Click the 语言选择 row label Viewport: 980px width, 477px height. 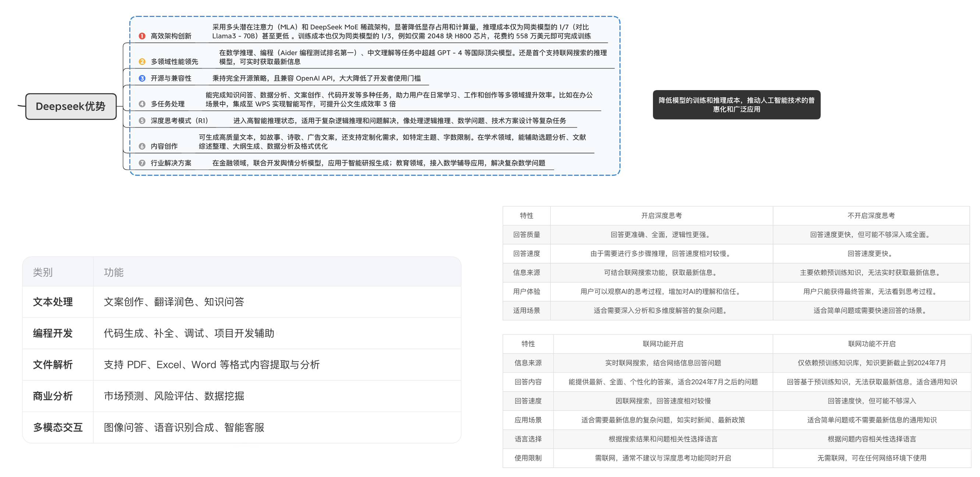pyautogui.click(x=528, y=439)
